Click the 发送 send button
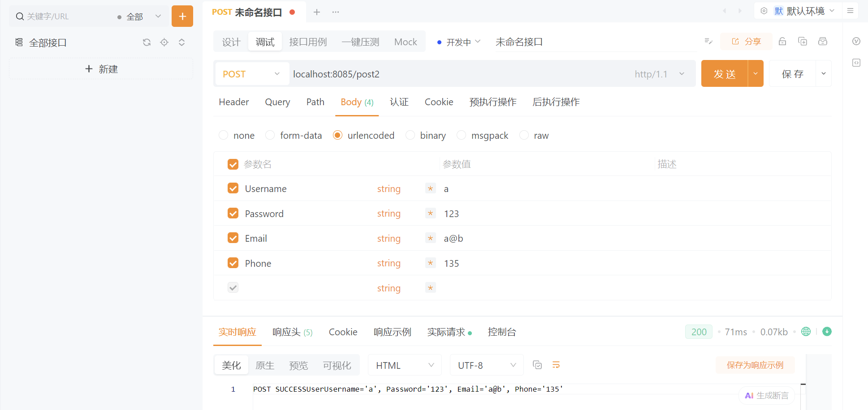This screenshot has width=868, height=410. click(724, 74)
